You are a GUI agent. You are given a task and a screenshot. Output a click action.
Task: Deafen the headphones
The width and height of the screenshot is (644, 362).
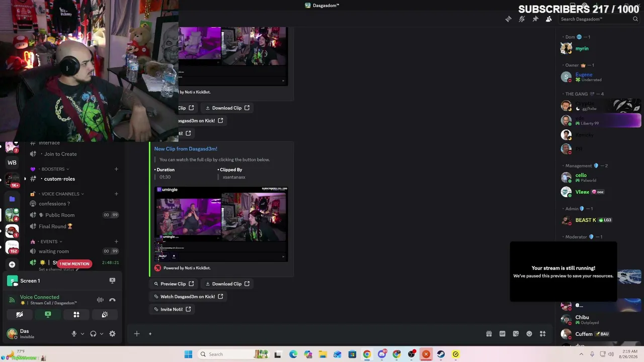point(93,334)
